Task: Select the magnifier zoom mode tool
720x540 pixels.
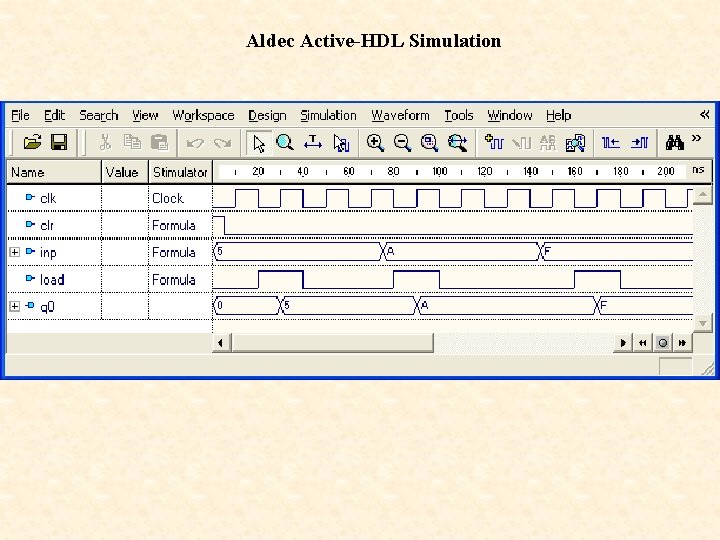Action: [285, 143]
